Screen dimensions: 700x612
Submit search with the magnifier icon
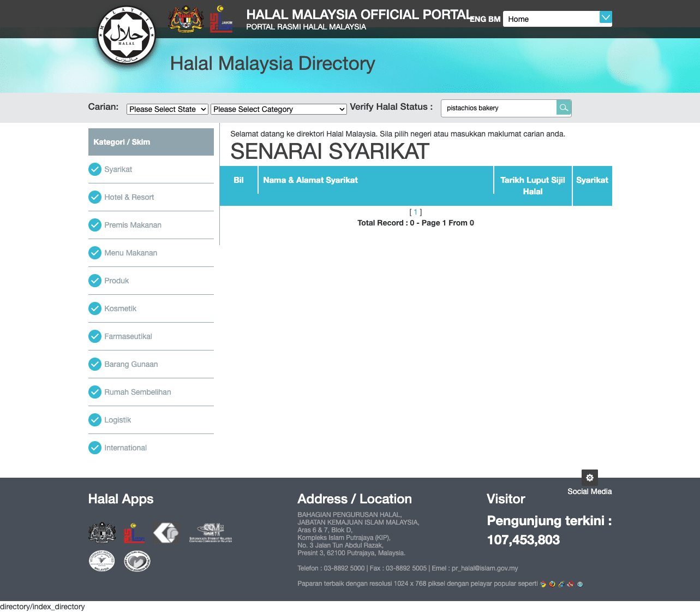[x=564, y=108]
